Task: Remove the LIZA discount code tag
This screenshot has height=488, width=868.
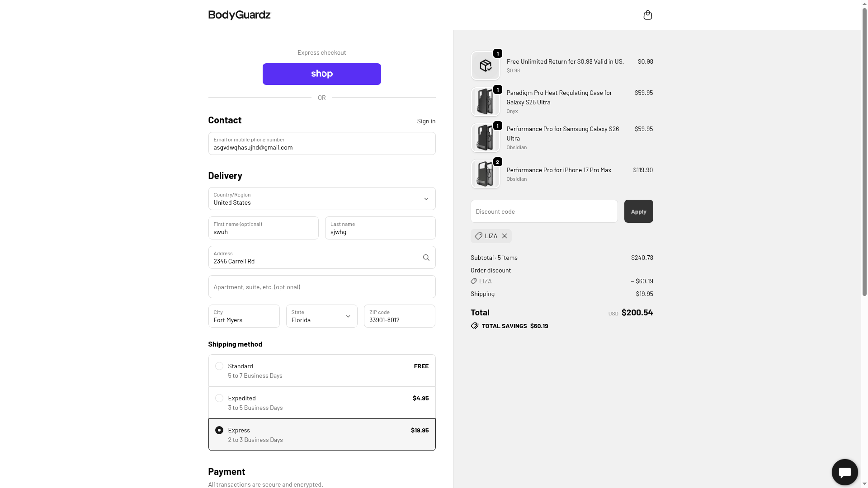Action: tap(505, 236)
